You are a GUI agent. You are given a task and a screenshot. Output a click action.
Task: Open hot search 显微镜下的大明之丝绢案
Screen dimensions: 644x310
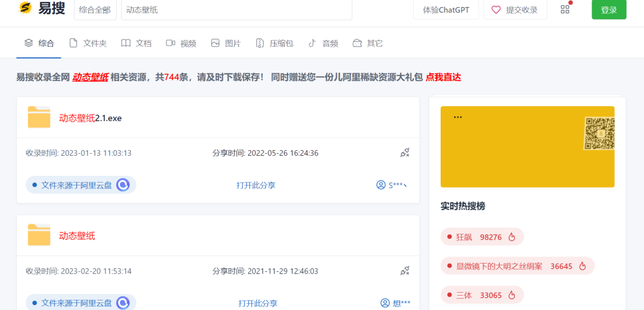pyautogui.click(x=518, y=266)
